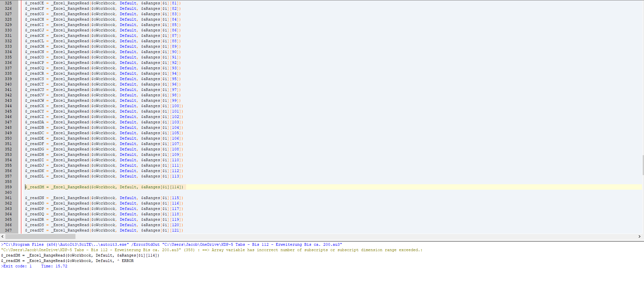Image resolution: width=644 pixels, height=286 pixels.
Task: Click the horizontal scrollbar right arrow
Action: tap(639, 237)
